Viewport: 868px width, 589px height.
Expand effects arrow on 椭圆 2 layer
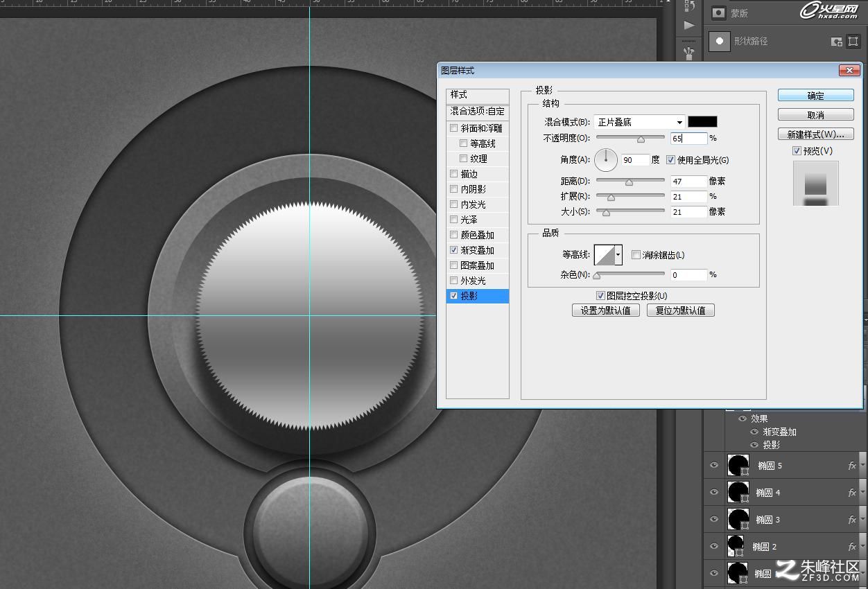[x=862, y=547]
